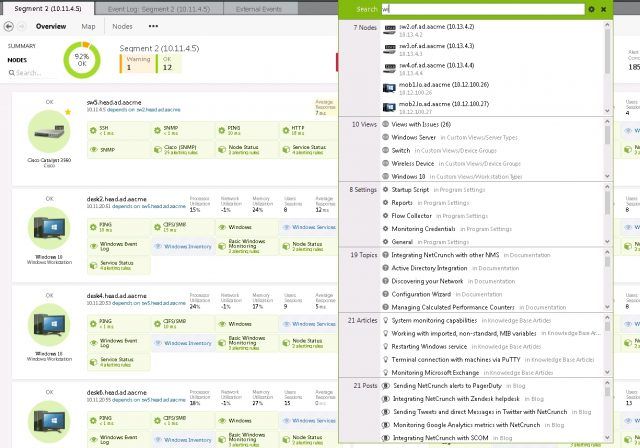This screenshot has width=640, height=448.
Task: Open the three-dots more options menu
Action: [153, 26]
